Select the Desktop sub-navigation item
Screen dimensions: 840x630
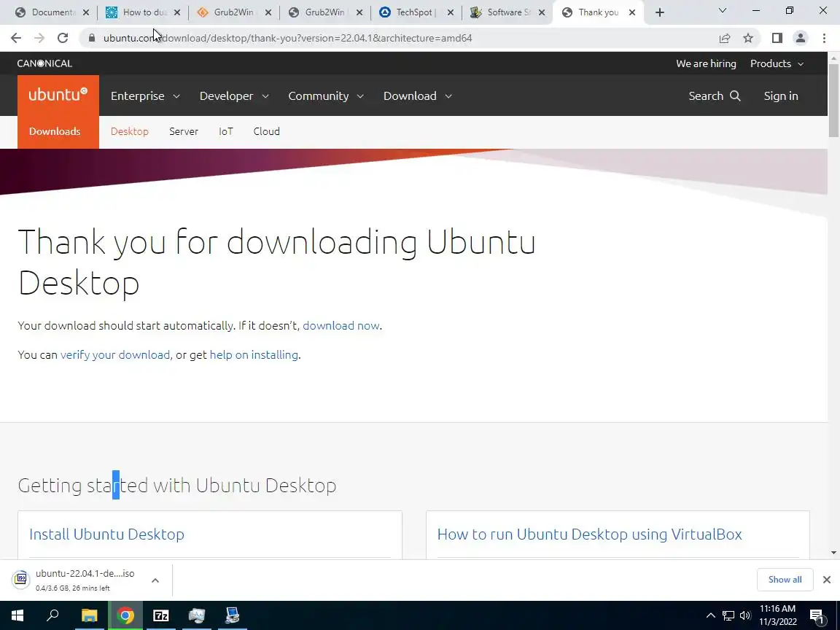pos(130,131)
